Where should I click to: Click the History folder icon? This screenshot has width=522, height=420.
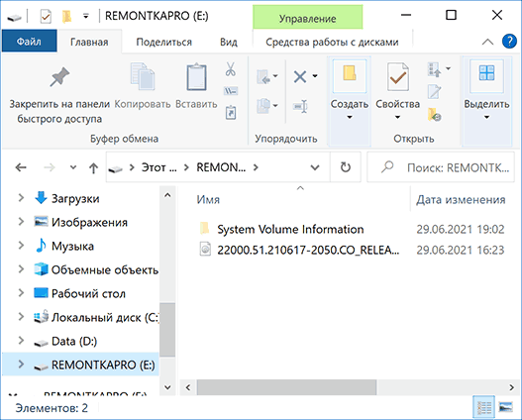[434, 115]
